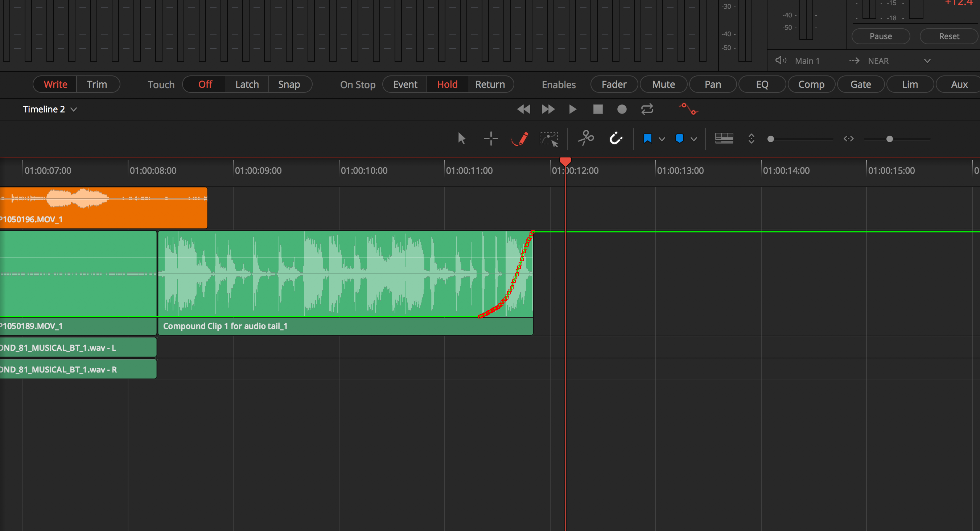The image size is (980, 531).
Task: Select the P1050196.MOV_1 orange clip
Action: click(x=103, y=208)
